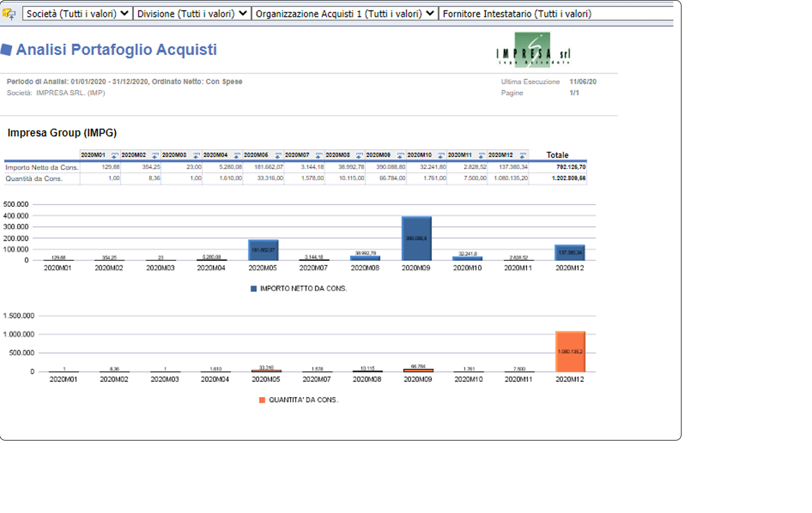Click the blue 2020M12 bar in the Importo chart
The height and width of the screenshot is (513, 812).
[570, 252]
